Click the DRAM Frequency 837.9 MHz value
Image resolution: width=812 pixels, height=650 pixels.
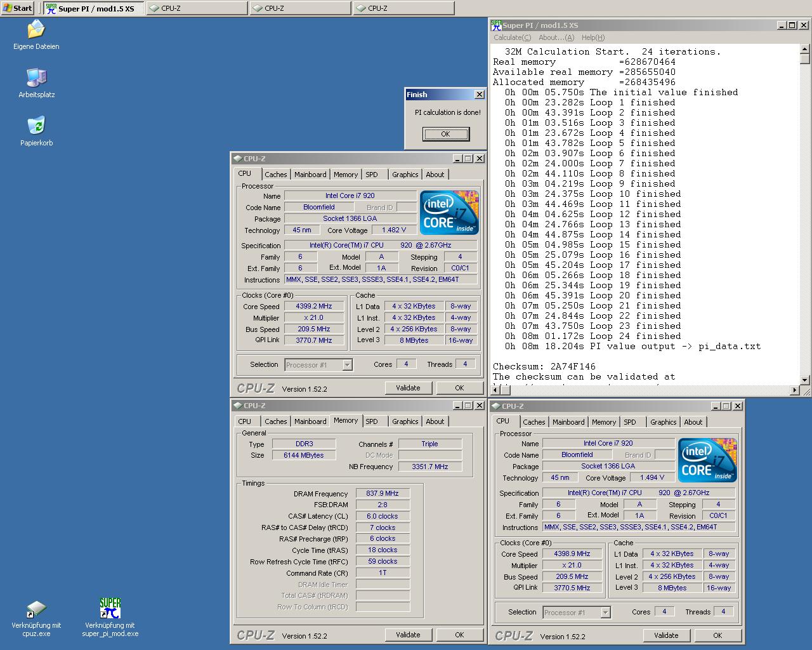point(383,493)
